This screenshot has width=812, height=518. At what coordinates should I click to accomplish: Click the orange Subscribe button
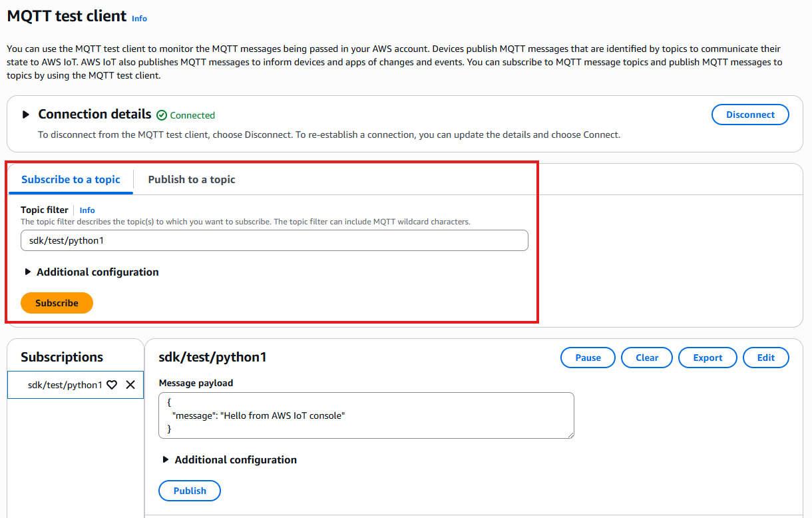point(57,303)
